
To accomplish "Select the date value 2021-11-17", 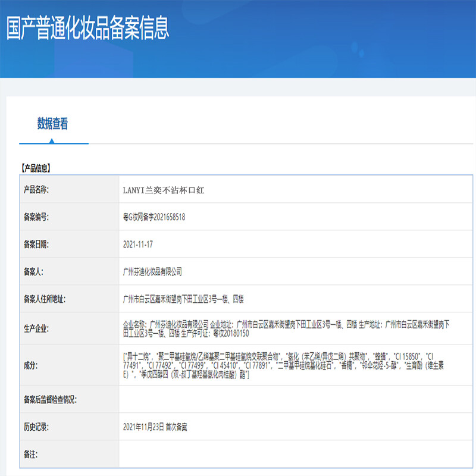I will tap(138, 245).
